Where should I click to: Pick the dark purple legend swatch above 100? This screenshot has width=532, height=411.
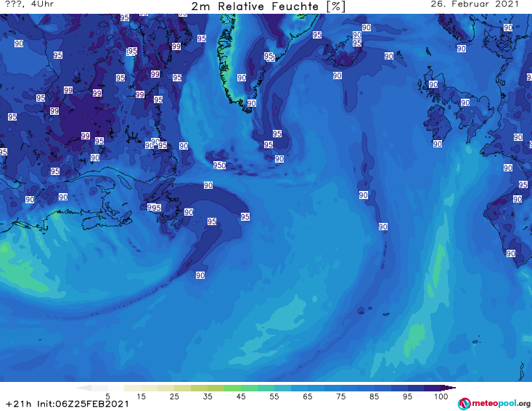tap(433, 388)
